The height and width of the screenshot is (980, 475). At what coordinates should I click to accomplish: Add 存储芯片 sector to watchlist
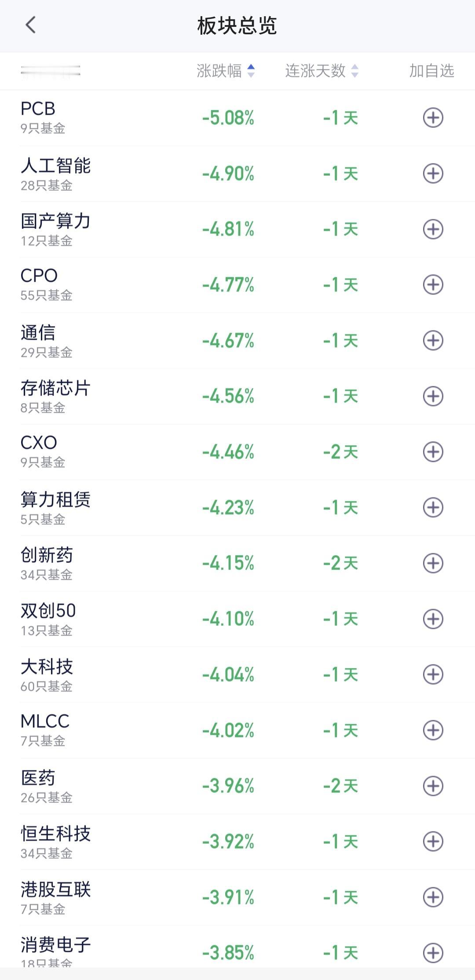pos(433,396)
